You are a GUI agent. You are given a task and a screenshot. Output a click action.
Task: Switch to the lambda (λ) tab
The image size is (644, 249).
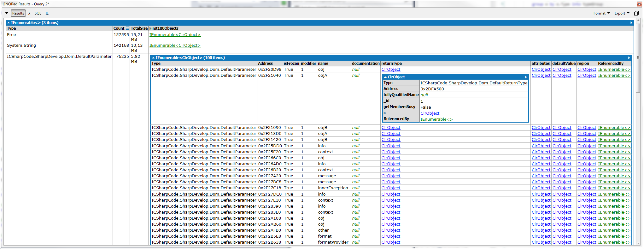coord(29,13)
